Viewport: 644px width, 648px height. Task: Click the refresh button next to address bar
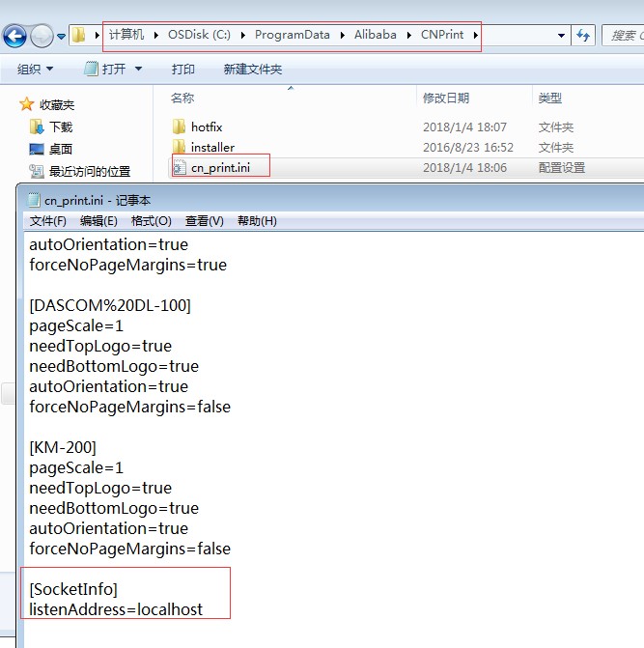click(x=583, y=36)
